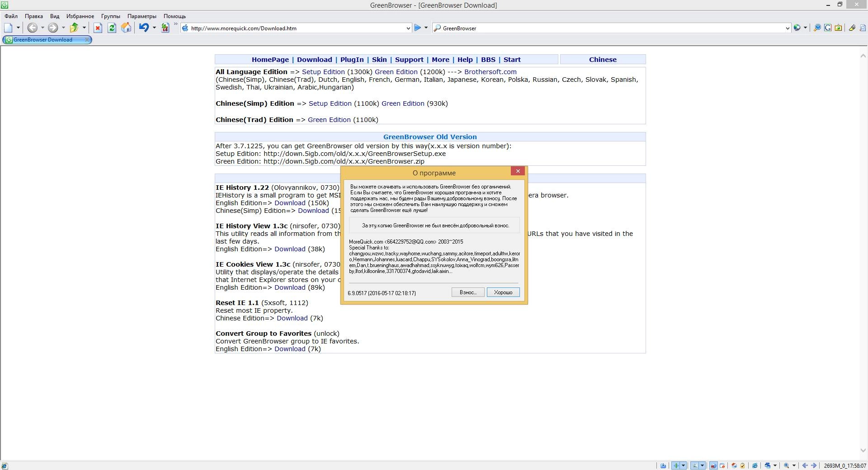
Task: Click the Хорошо button in the dialog
Action: click(503, 292)
